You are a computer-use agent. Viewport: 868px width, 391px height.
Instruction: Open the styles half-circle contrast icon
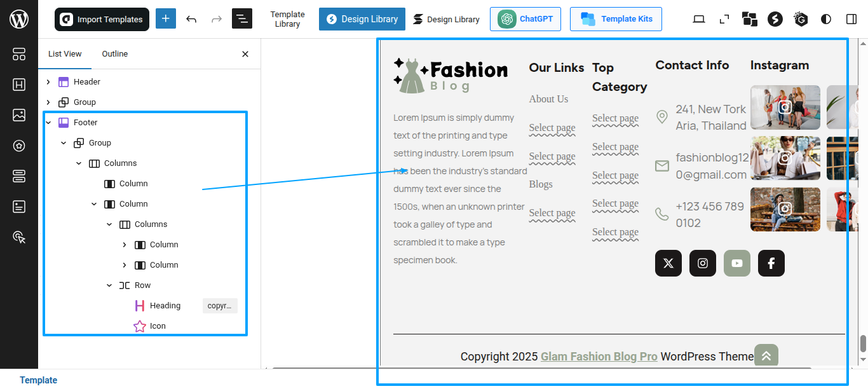826,19
